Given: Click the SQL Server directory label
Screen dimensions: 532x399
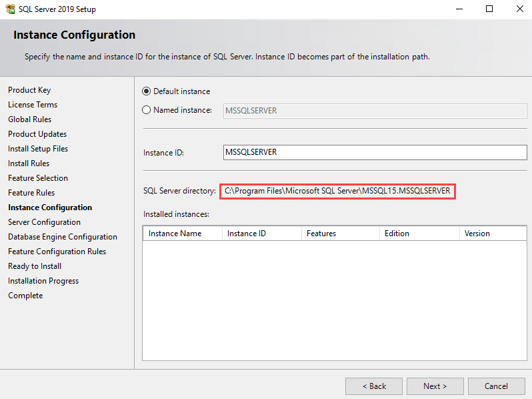Looking at the screenshot, I should coord(179,191).
